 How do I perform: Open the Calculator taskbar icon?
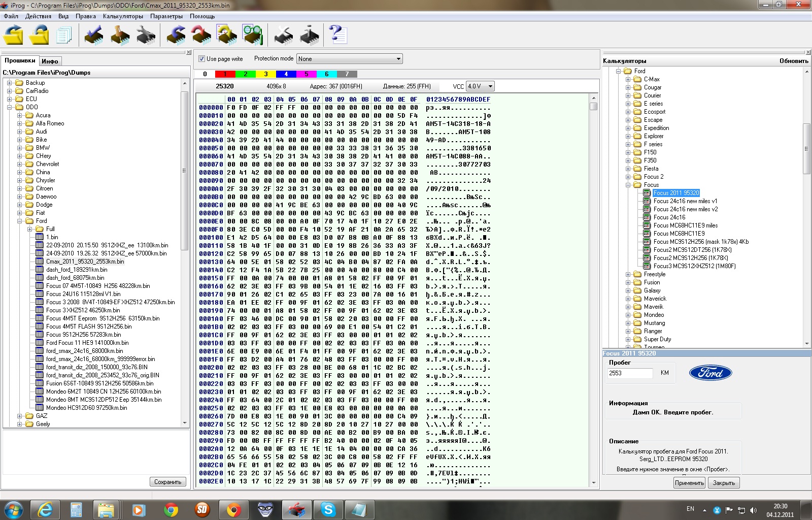76,509
